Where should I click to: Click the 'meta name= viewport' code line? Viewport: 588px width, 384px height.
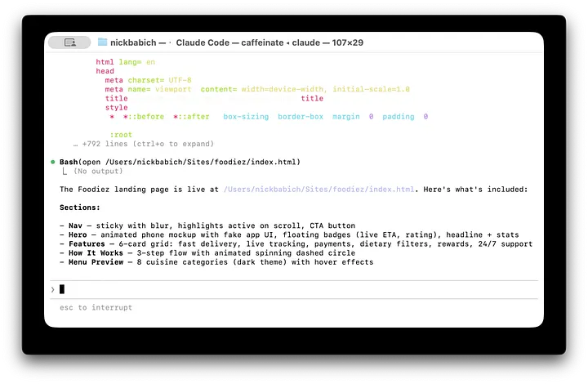pos(257,89)
